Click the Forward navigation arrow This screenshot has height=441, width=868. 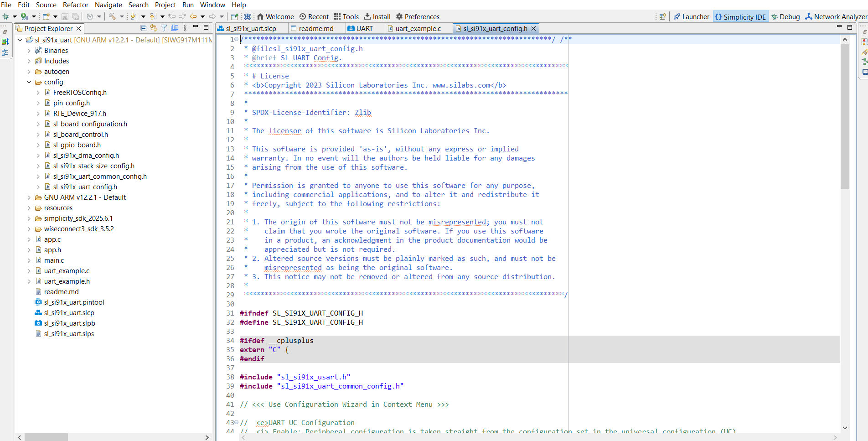pyautogui.click(x=212, y=16)
